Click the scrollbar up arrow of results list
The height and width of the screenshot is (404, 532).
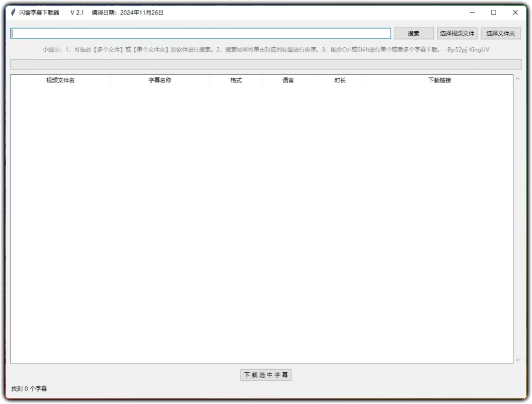tap(517, 79)
